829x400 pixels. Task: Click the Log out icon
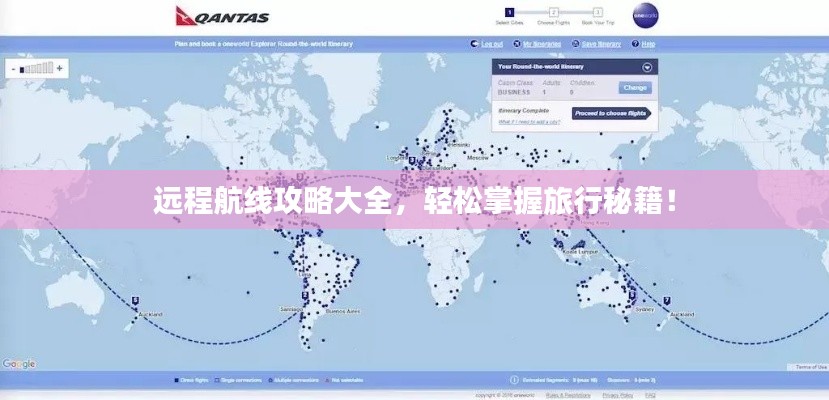tap(475, 45)
